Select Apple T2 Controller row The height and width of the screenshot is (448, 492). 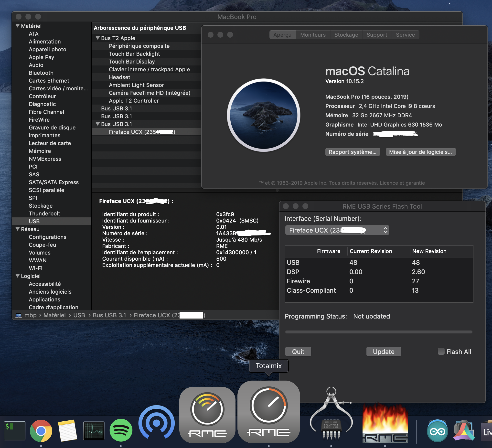click(146, 101)
